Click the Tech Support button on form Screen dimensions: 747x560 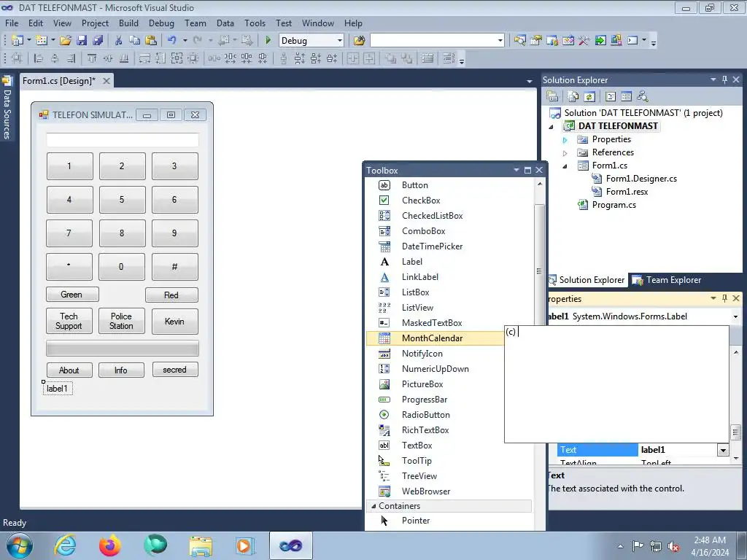(69, 321)
